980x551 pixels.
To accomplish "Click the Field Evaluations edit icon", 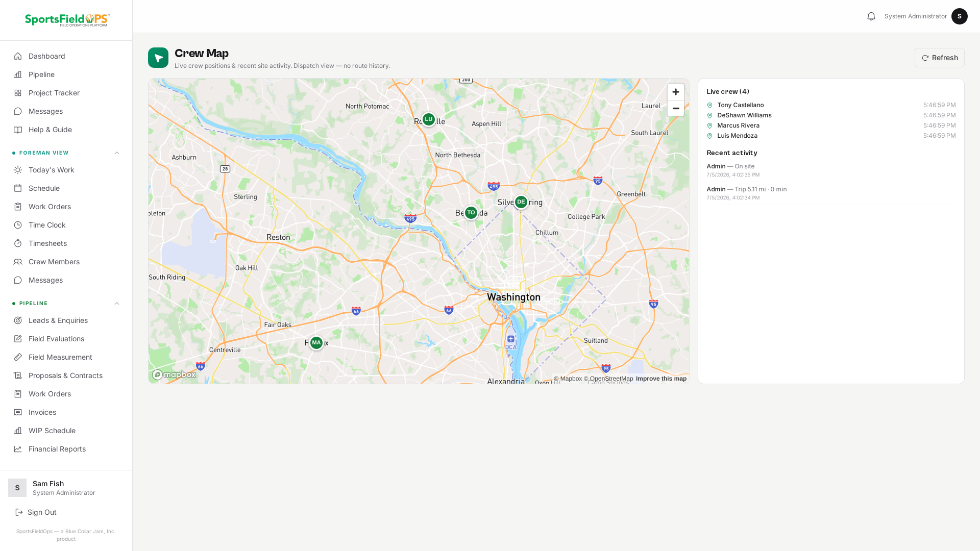I will click(x=18, y=339).
